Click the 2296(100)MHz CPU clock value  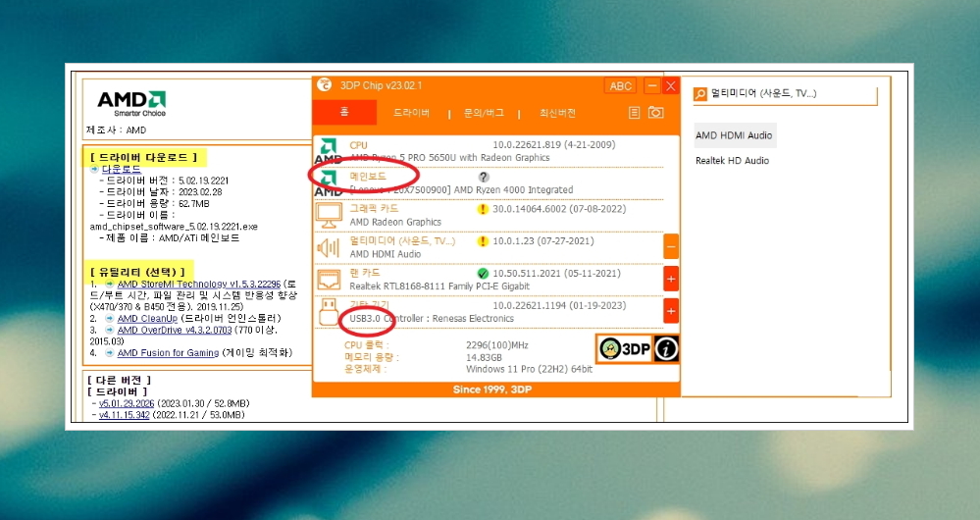[497, 345]
